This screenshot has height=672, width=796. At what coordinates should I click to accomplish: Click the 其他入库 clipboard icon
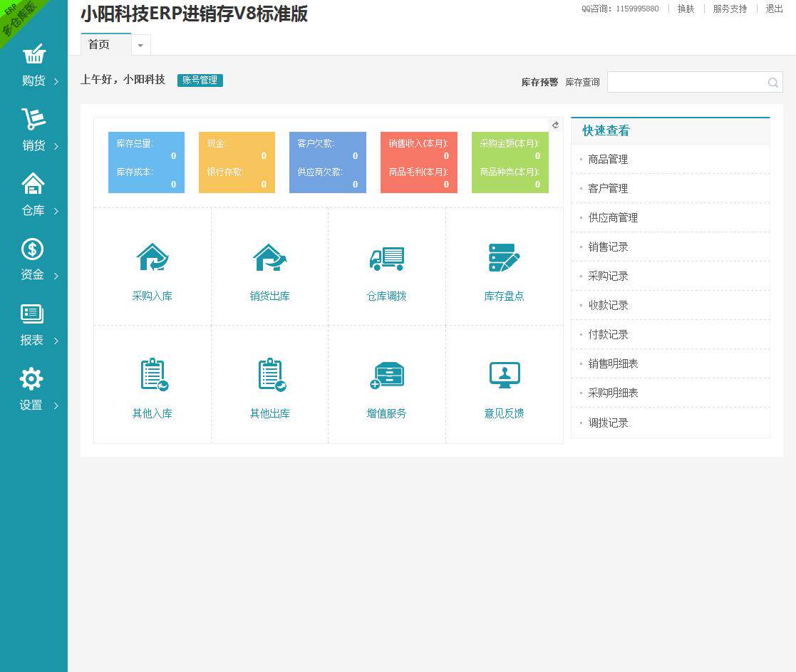[154, 375]
